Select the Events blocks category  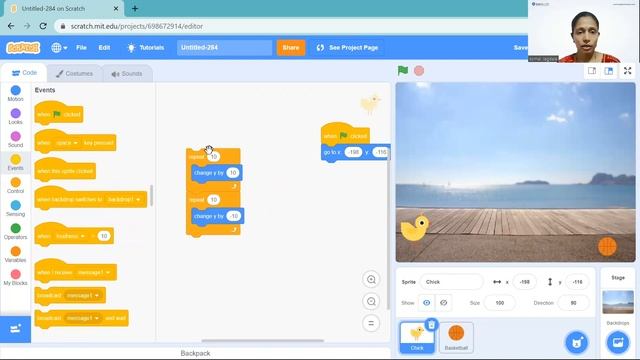click(16, 162)
